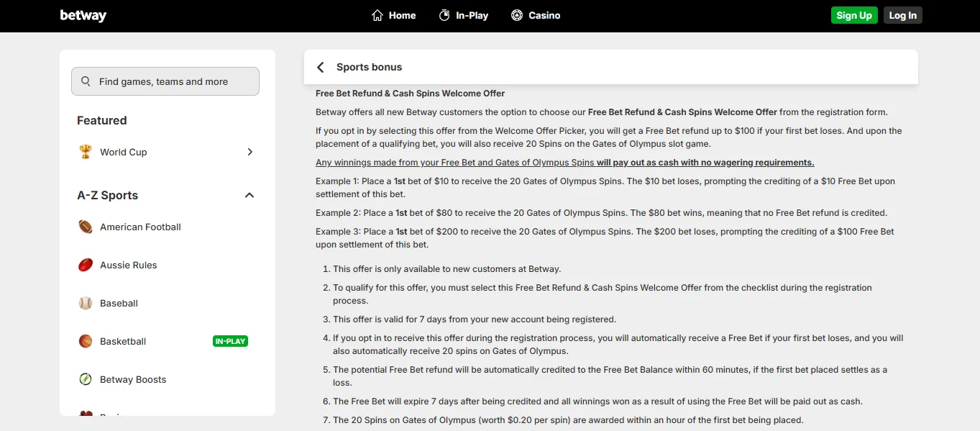
Task: Click the search magnifier icon
Action: pos(86,81)
